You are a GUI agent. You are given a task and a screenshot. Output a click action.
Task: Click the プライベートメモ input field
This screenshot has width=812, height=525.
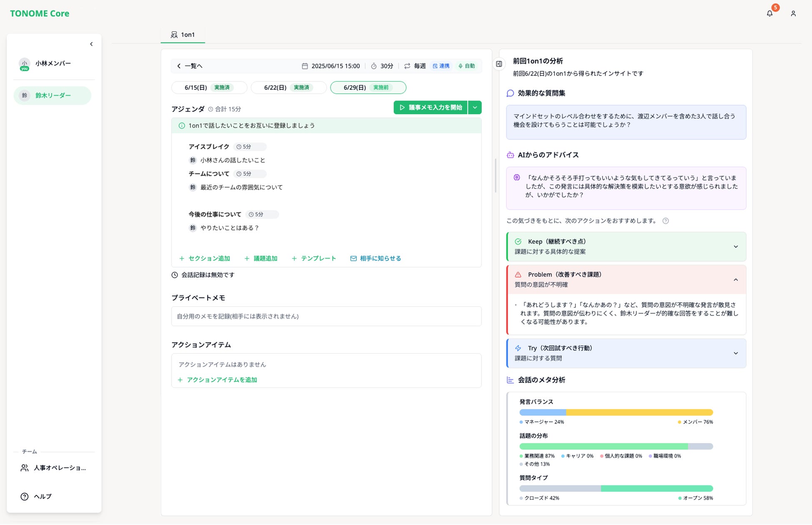coord(326,316)
